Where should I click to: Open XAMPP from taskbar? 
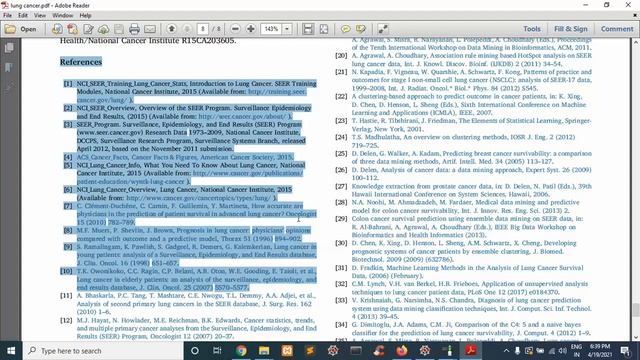click(287, 351)
